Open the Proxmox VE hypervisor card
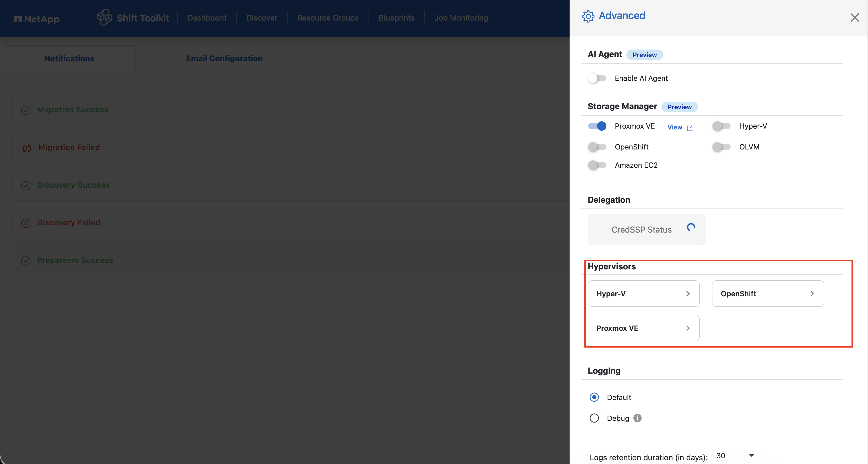Image resolution: width=868 pixels, height=464 pixels. point(643,328)
